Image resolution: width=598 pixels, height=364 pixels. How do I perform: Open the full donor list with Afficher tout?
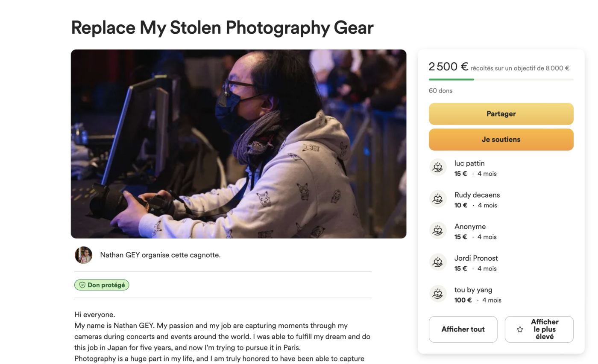click(463, 329)
